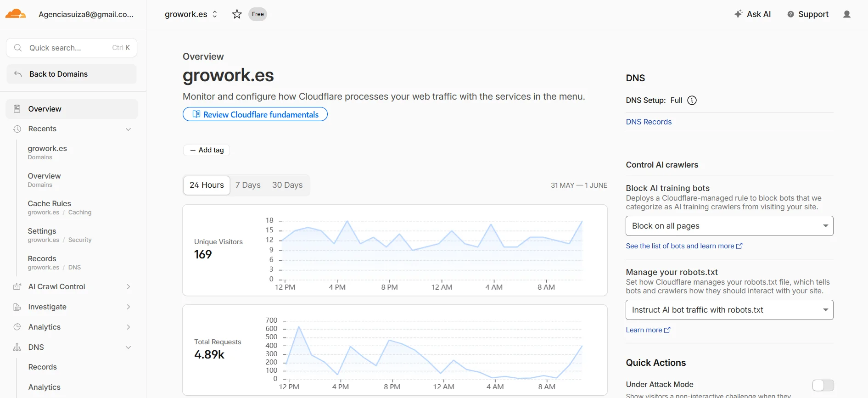The width and height of the screenshot is (868, 398).
Task: Click the Unique Visitors line chart
Action: point(431,250)
